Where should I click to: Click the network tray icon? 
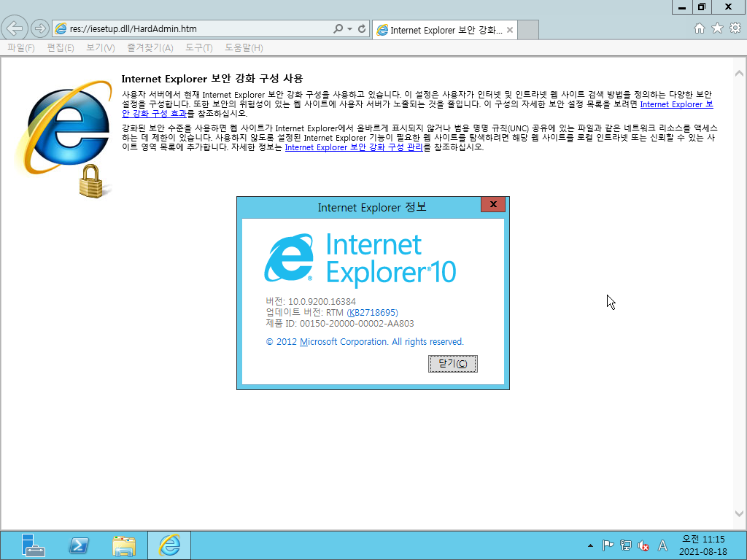tap(625, 545)
